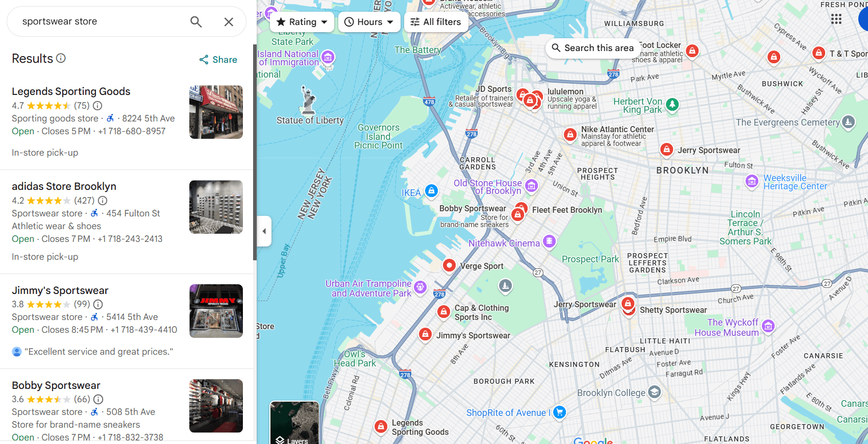Click info icon beside adidas rating
Viewport: 868px width, 444px height.
point(103,201)
